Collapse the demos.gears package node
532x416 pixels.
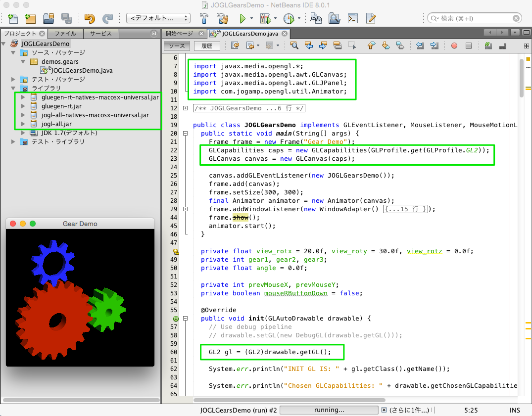[23, 62]
